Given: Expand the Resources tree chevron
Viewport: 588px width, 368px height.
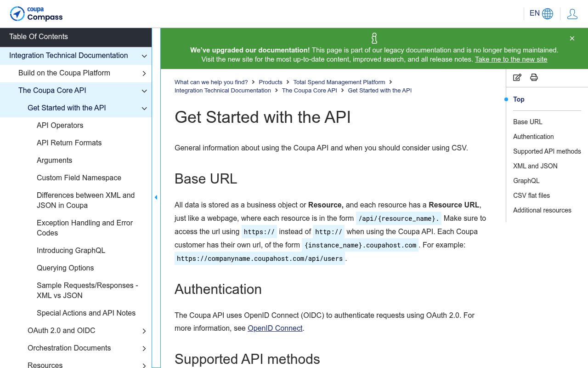Looking at the screenshot, I should tap(144, 366).
